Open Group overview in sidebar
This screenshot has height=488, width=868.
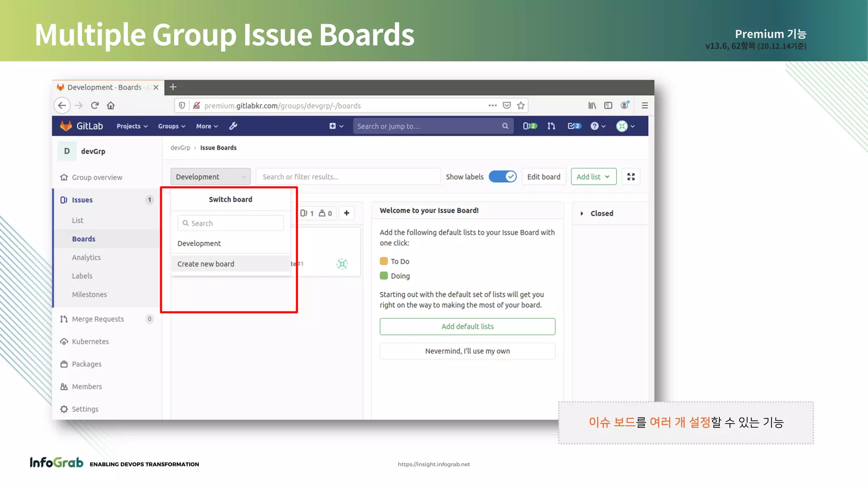(x=97, y=177)
